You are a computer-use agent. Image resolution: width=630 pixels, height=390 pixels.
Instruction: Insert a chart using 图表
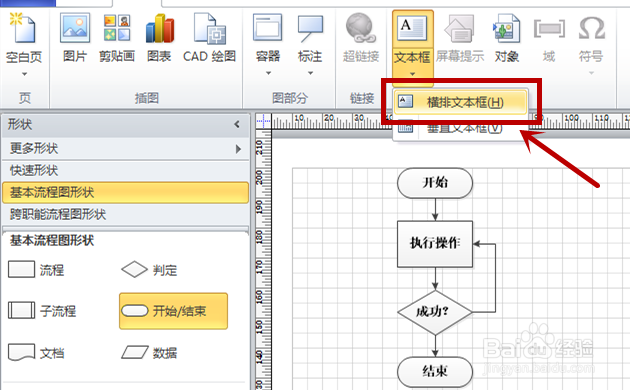click(160, 38)
